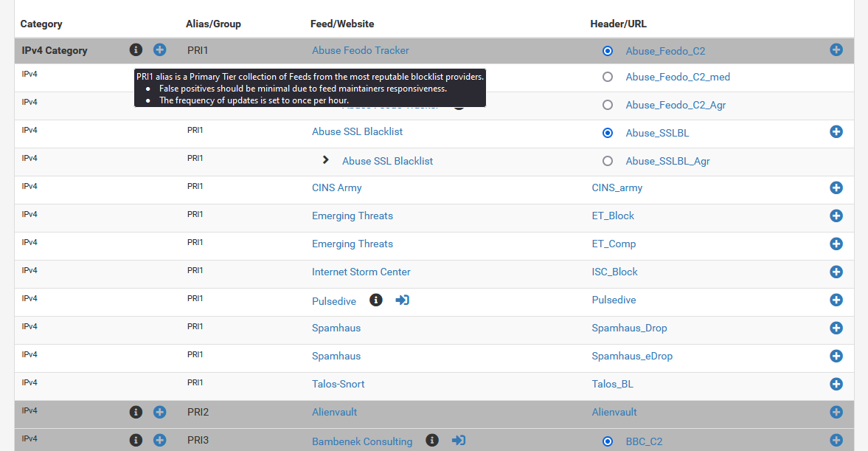
Task: Click the Feed/Website column header
Action: tap(342, 24)
